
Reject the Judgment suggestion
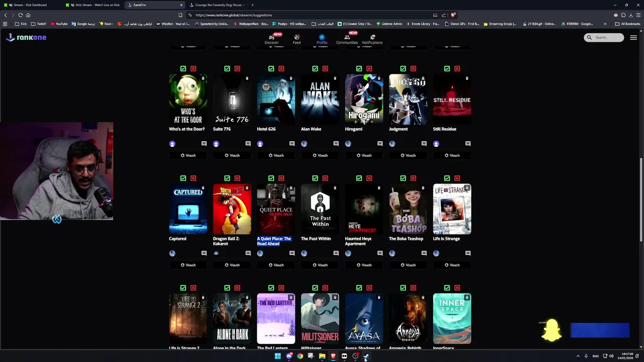click(x=413, y=68)
